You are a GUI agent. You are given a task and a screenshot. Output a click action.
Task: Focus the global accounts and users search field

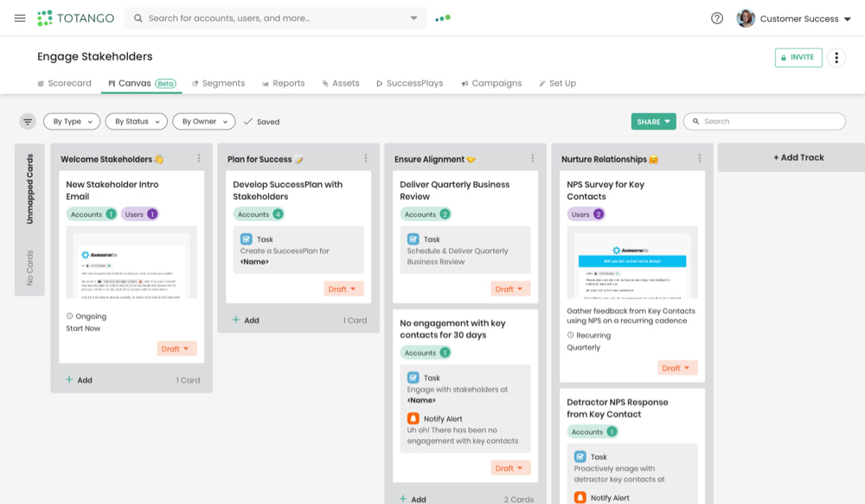tap(275, 18)
